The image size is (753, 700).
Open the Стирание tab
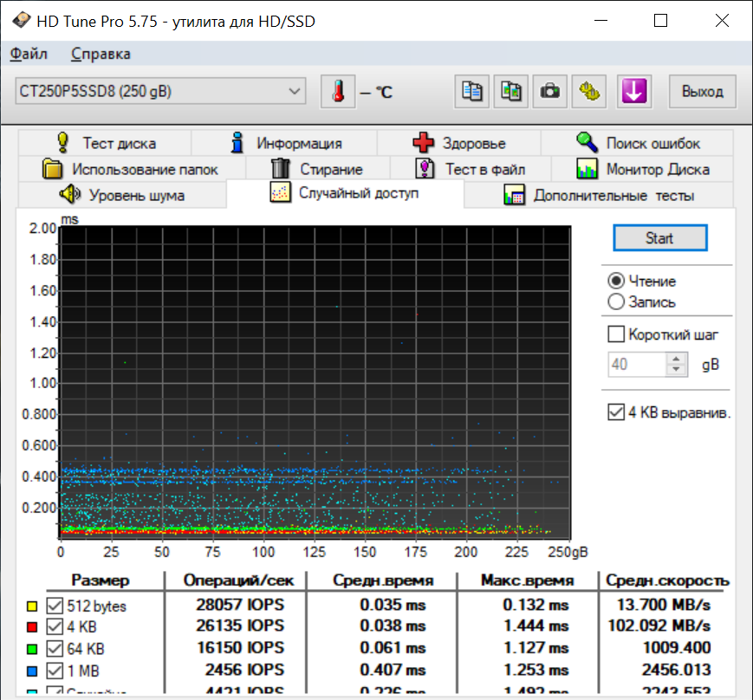[x=317, y=169]
